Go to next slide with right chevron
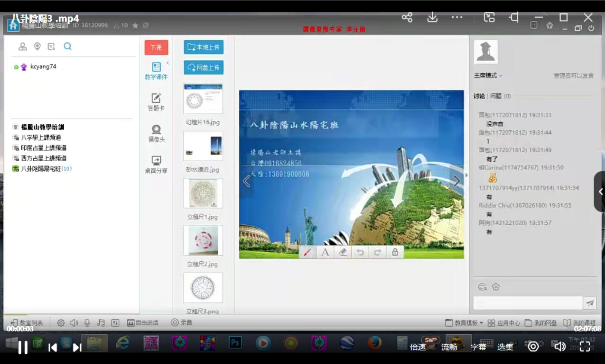 click(457, 181)
